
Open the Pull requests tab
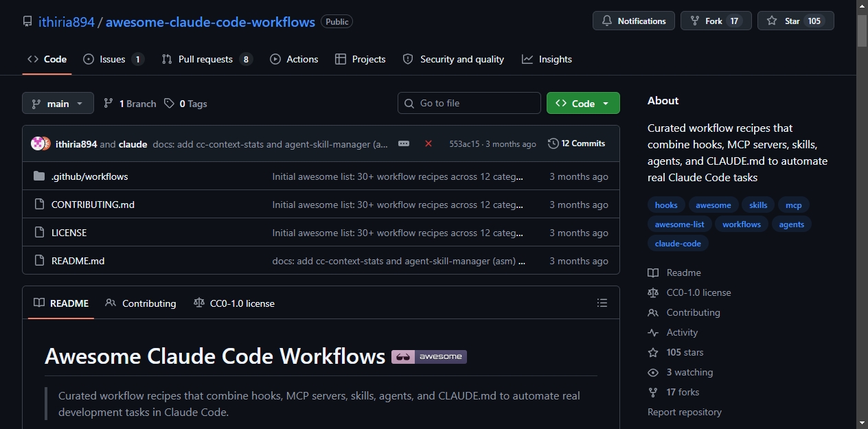tap(207, 59)
